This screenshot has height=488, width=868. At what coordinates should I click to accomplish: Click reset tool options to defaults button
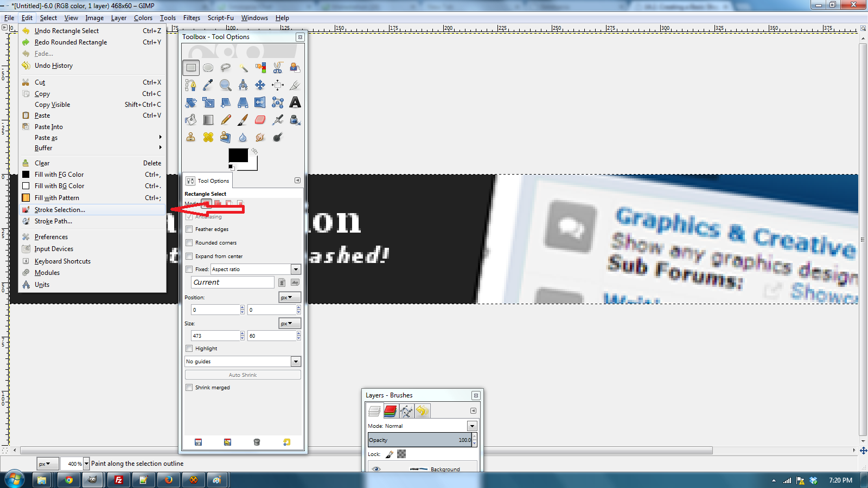click(286, 442)
